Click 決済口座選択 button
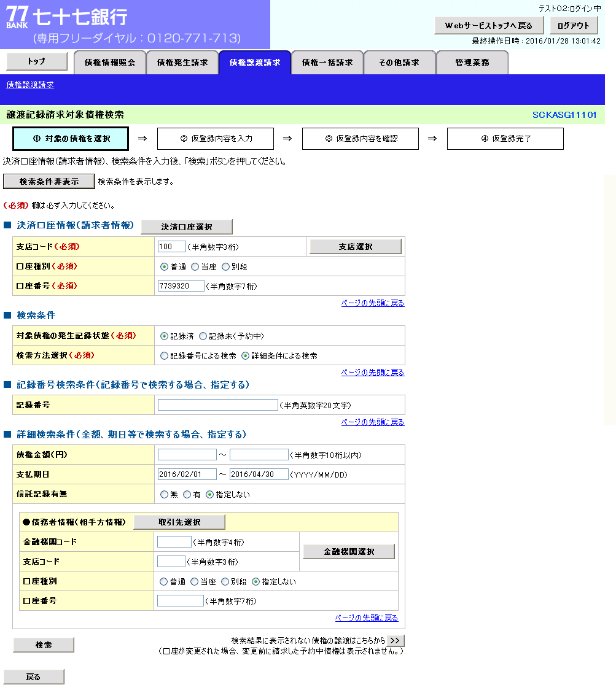616x693 pixels. 187,226
